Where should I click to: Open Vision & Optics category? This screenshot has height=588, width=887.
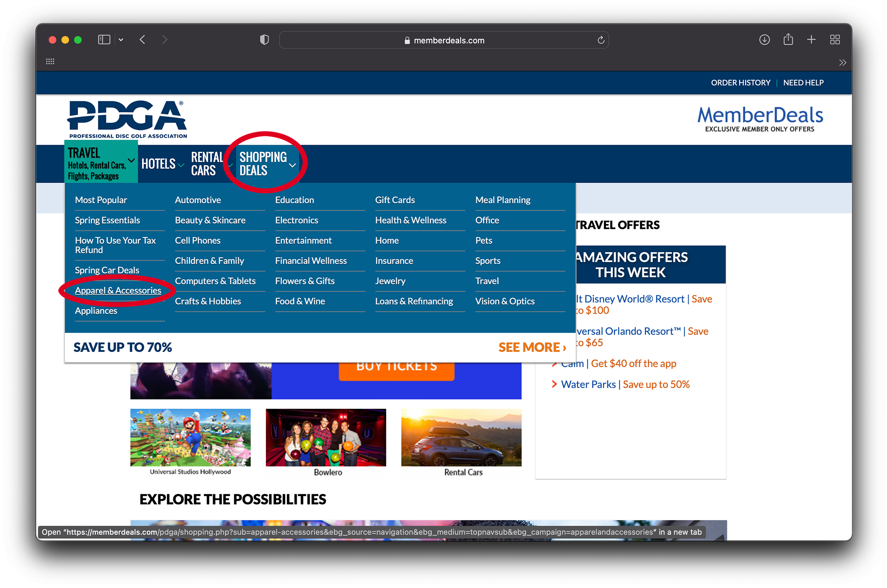coord(505,301)
